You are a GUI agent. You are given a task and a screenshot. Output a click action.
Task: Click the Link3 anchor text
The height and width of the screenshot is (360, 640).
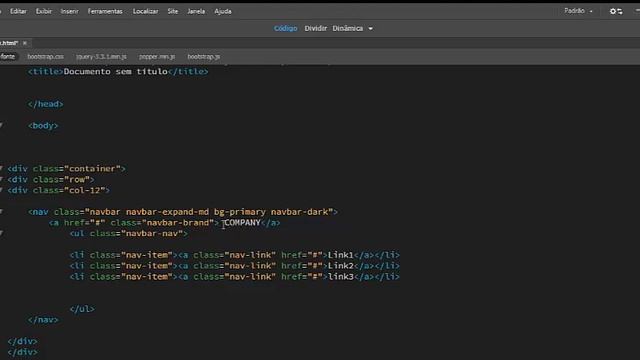point(340,277)
